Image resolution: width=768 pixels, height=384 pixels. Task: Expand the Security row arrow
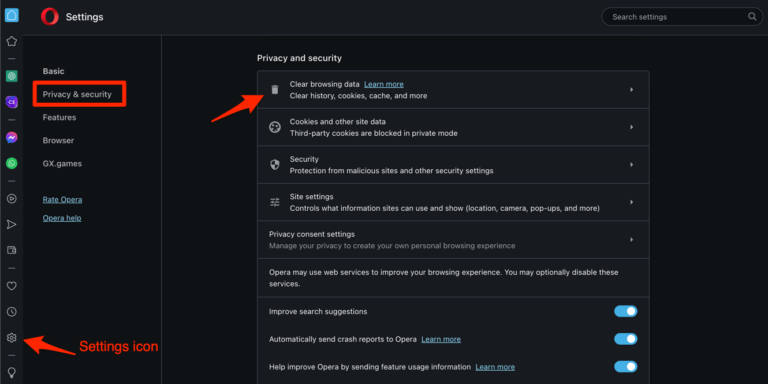pyautogui.click(x=631, y=165)
